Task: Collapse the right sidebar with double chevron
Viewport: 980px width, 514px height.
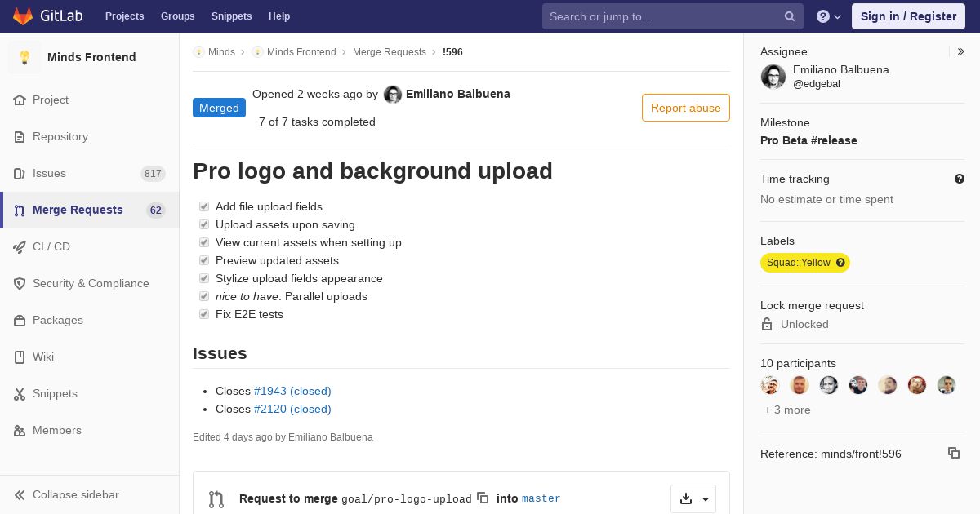Action: click(x=961, y=51)
